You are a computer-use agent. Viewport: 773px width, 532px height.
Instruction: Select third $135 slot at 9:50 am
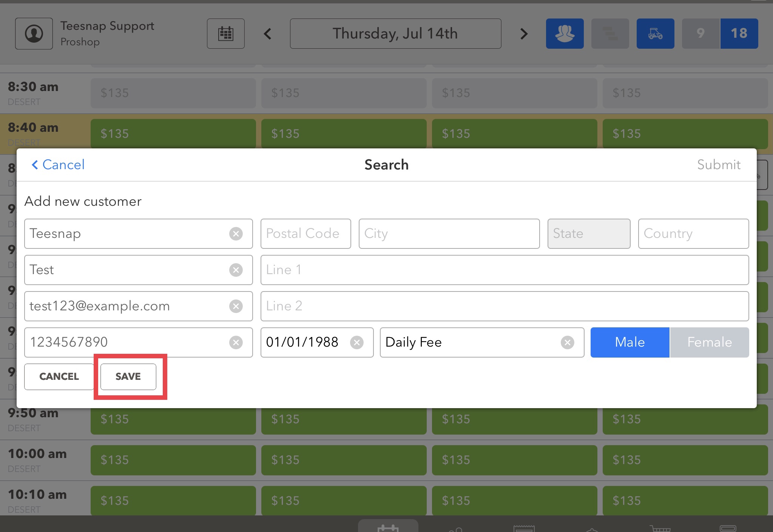click(x=514, y=421)
